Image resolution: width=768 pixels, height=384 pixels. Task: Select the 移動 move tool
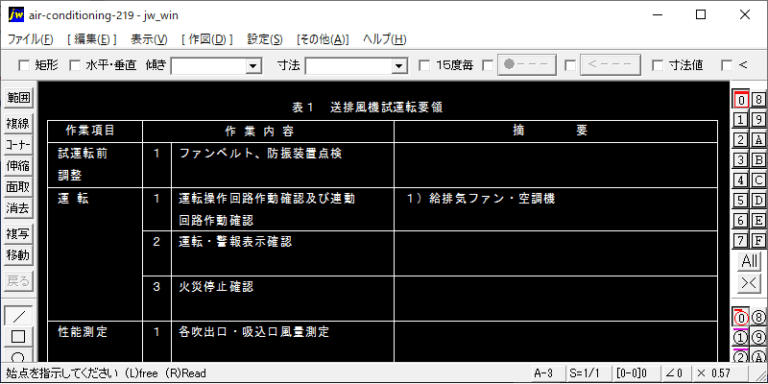(x=18, y=256)
